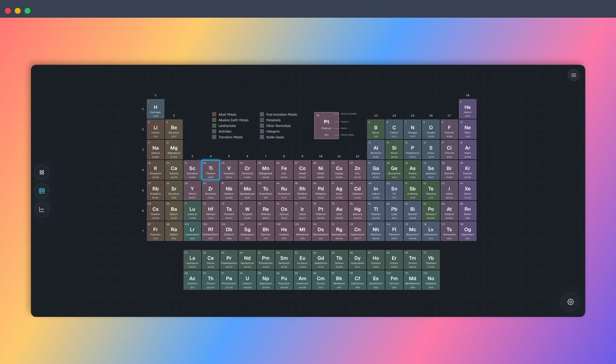Click the Platinum example legend card
The height and width of the screenshot is (364, 616).
pyautogui.click(x=326, y=125)
